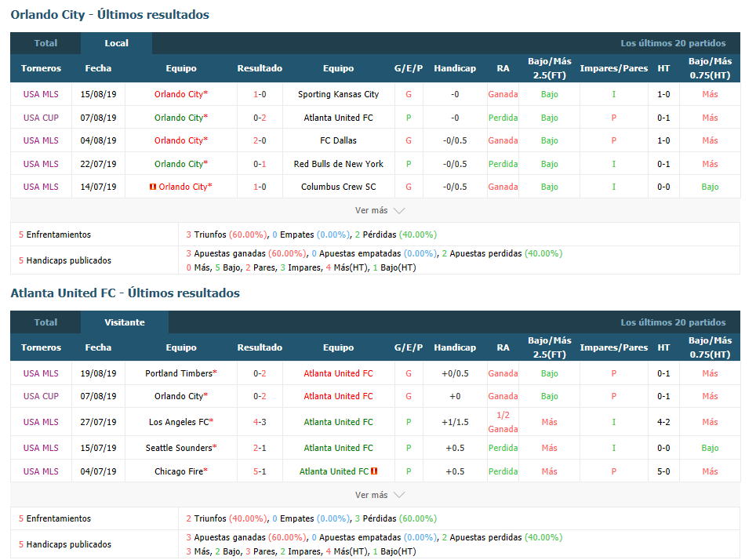Expand Ver más under Atlanta United results
The height and width of the screenshot is (560, 756).
point(380,495)
